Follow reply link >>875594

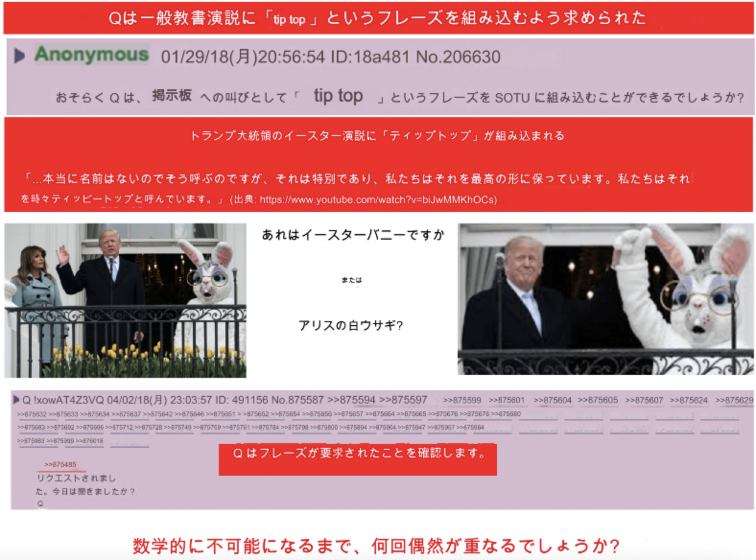tap(351, 400)
